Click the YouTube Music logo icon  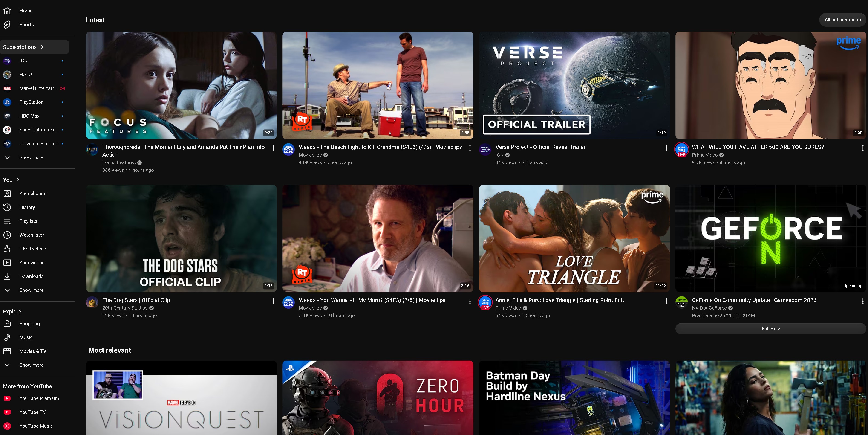7,426
